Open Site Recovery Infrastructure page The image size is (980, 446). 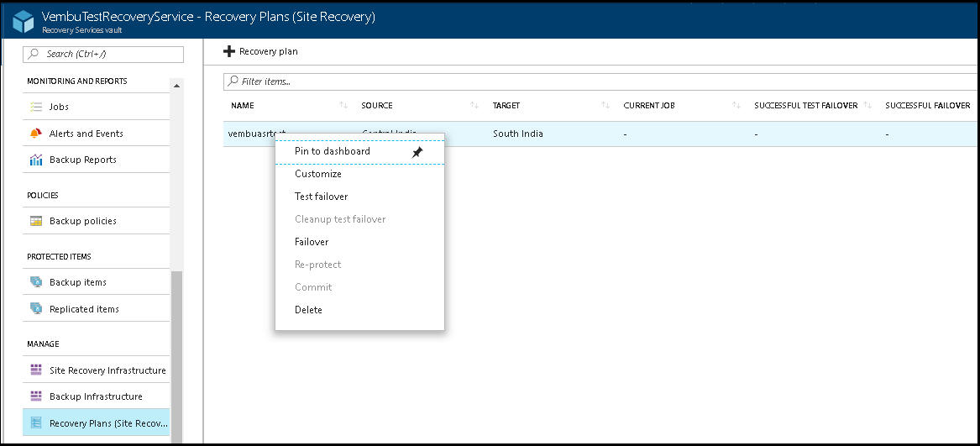pos(97,370)
